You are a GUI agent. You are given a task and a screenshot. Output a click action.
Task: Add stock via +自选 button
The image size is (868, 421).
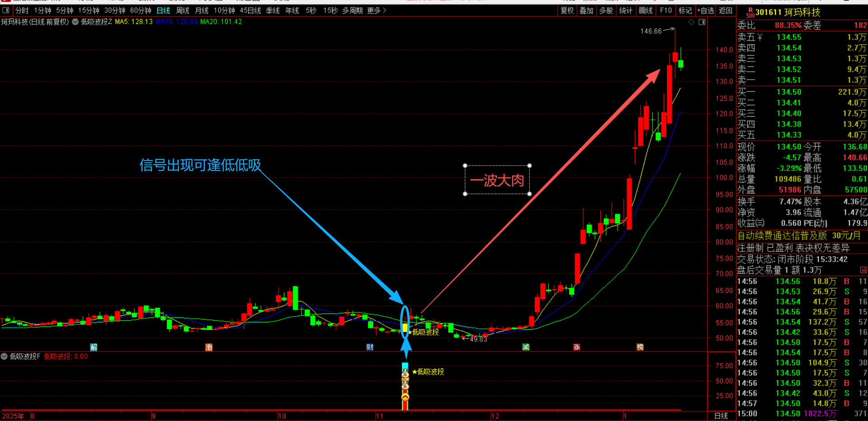coord(705,10)
